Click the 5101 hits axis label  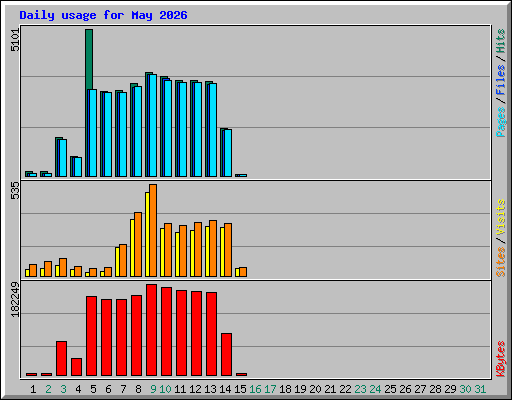pos(15,40)
